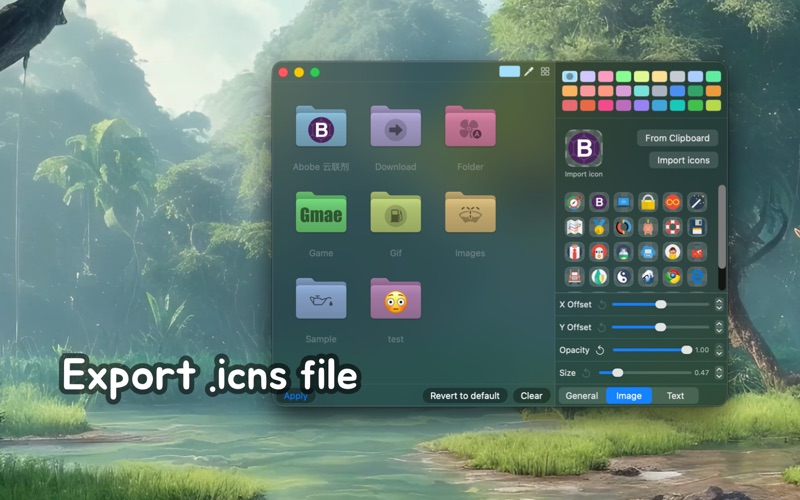Switch to the Image tab
800x500 pixels.
pos(629,396)
